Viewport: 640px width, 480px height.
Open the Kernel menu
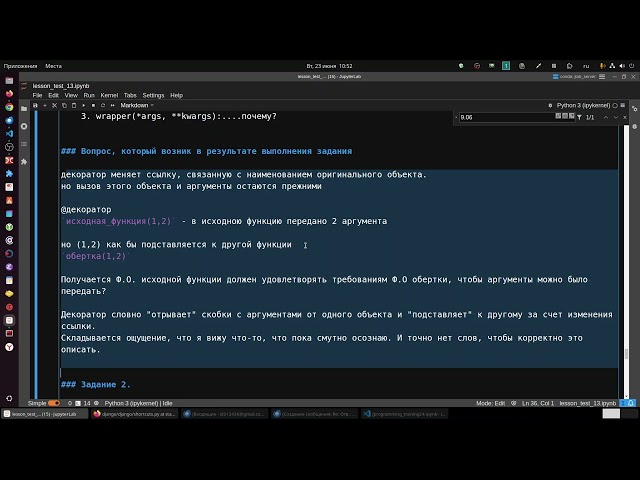pyautogui.click(x=109, y=95)
